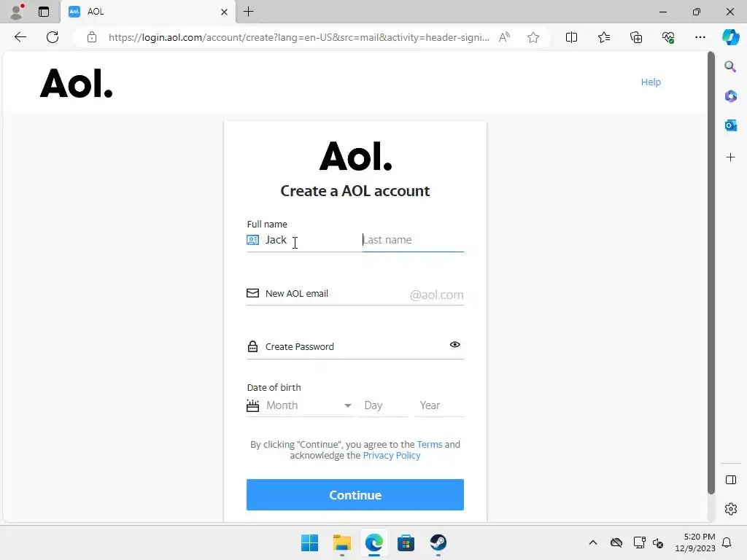Open a new tab plus button
Image resolution: width=747 pixels, height=560 pixels.
click(x=248, y=12)
